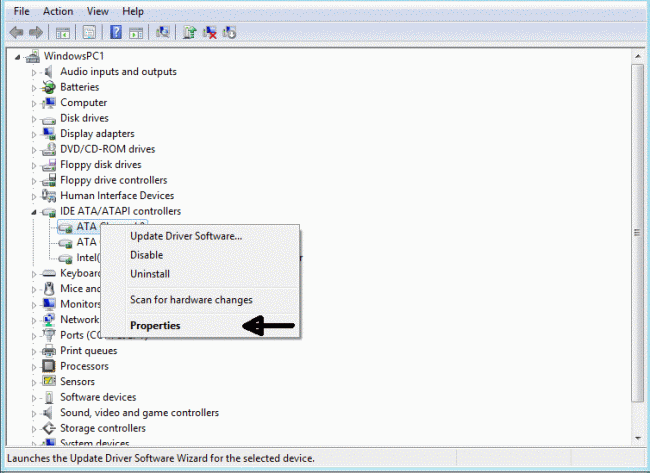Screen dimensions: 650x473
Task: Open the View menu
Action: click(98, 11)
